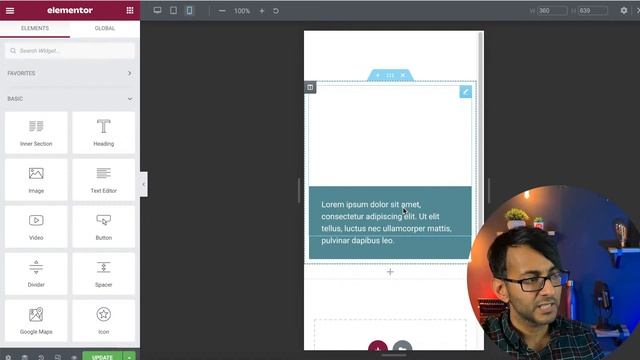Select the Text Editor widget

[104, 180]
